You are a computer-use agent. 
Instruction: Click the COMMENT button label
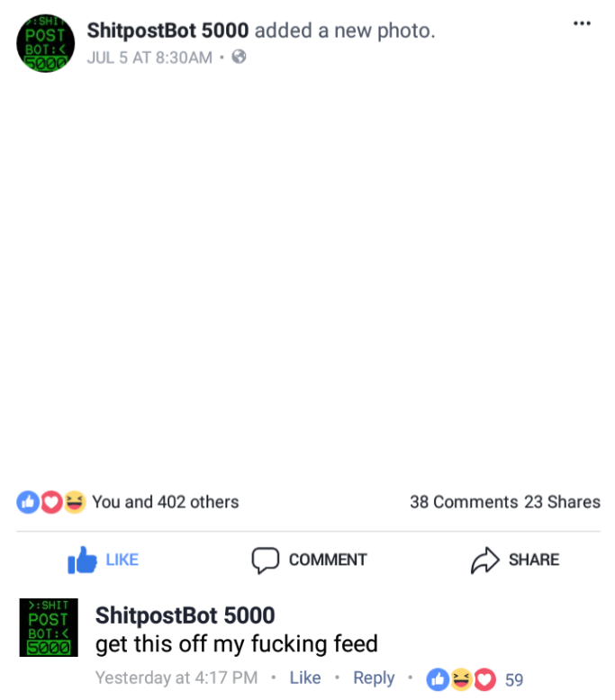(x=328, y=560)
